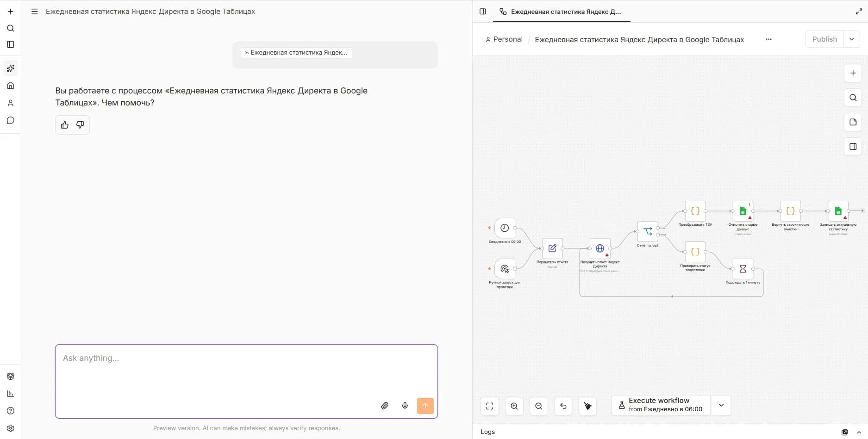868x439 pixels.
Task: Undo with the canvas arrow button
Action: click(563, 406)
